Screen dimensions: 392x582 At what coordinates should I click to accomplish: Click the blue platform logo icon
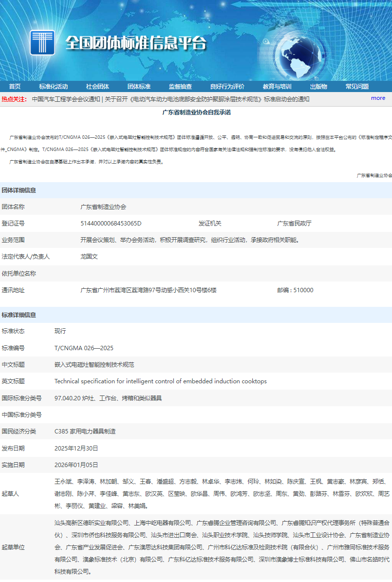point(42,42)
